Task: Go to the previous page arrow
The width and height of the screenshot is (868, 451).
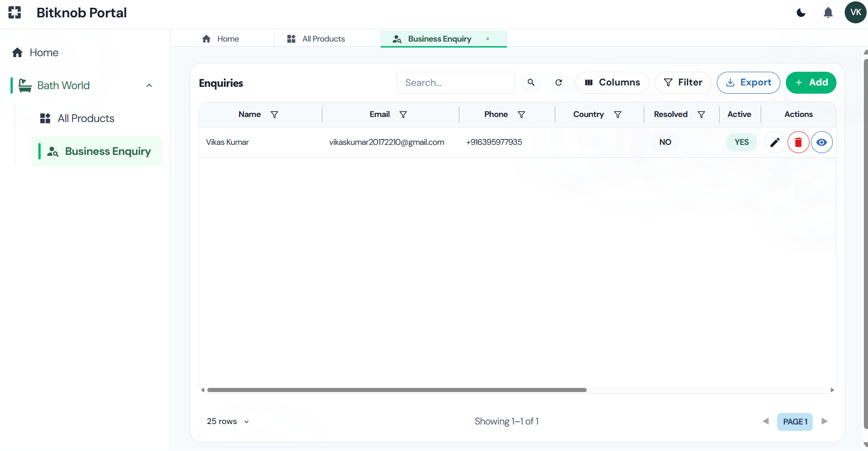Action: pos(766,421)
